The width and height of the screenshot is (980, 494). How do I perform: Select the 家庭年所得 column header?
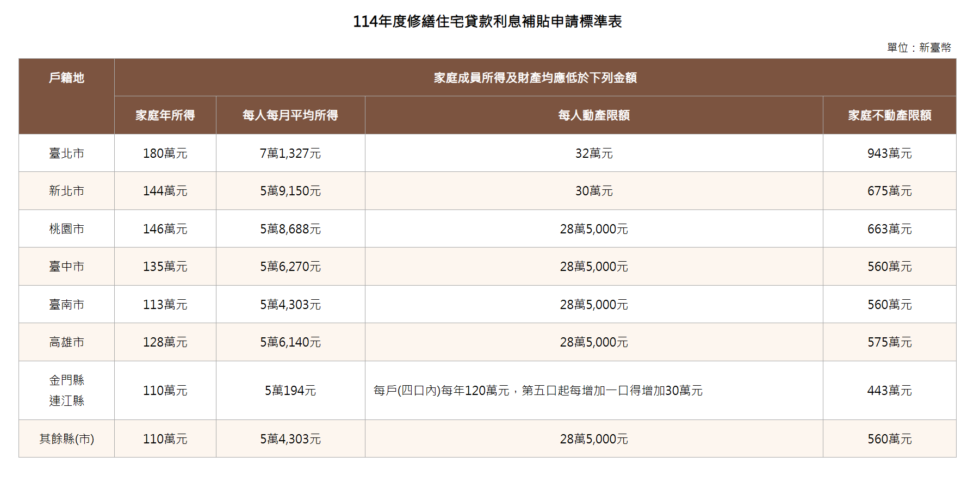click(165, 115)
